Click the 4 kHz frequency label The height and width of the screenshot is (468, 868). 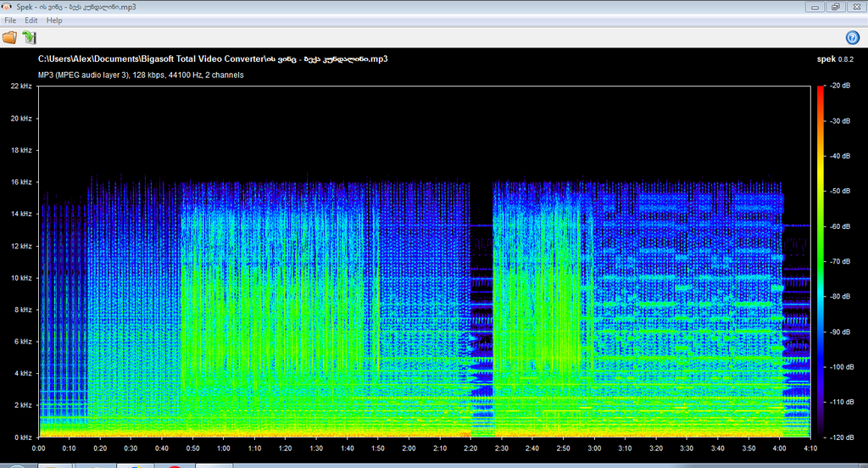click(x=23, y=373)
